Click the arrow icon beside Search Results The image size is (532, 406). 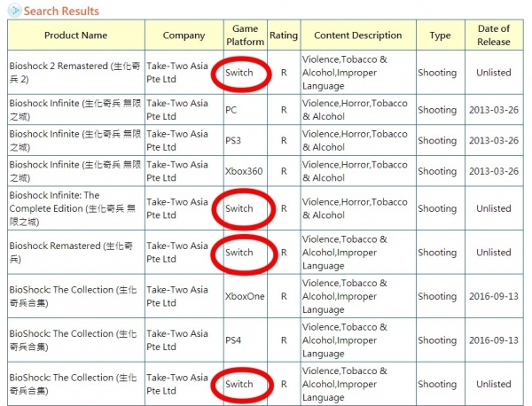coord(15,12)
